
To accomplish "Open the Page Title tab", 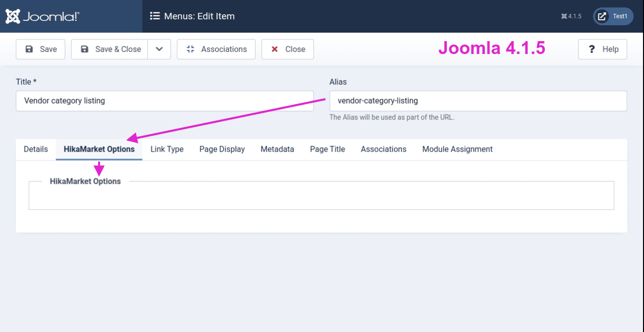I will click(x=327, y=149).
